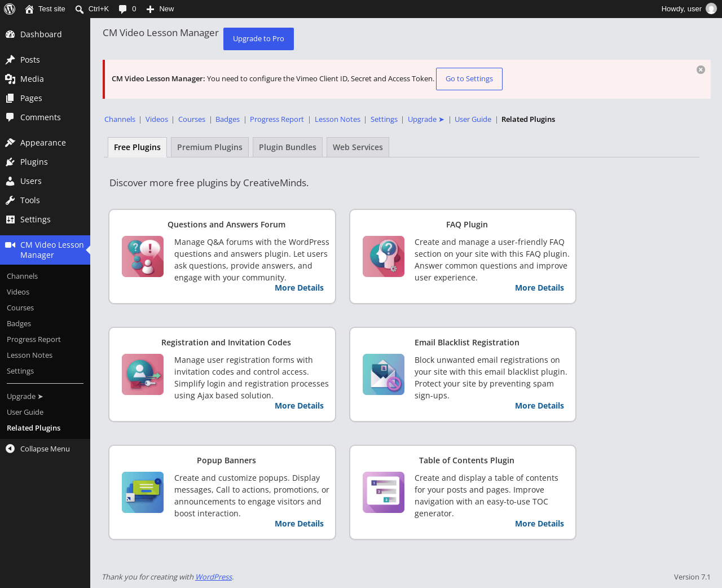Viewport: 722px width, 588px height.
Task: Open User Guide in the top navigation links
Action: tap(473, 120)
